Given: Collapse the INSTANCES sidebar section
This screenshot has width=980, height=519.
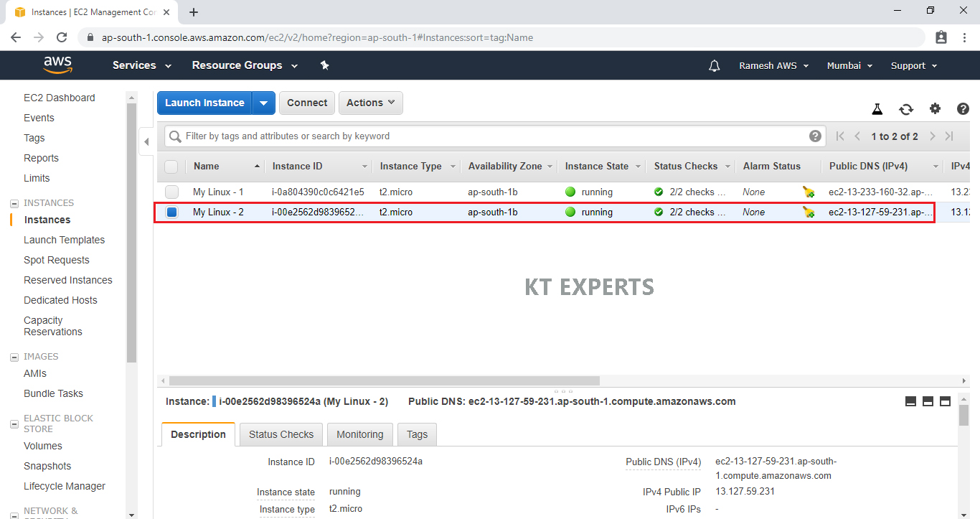Looking at the screenshot, I should [14, 204].
